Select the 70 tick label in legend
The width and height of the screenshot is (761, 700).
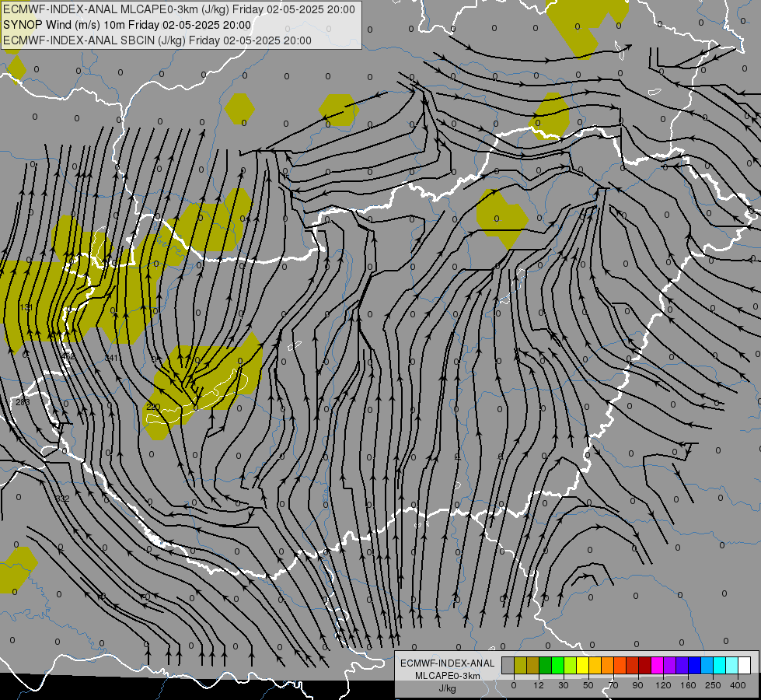[613, 685]
